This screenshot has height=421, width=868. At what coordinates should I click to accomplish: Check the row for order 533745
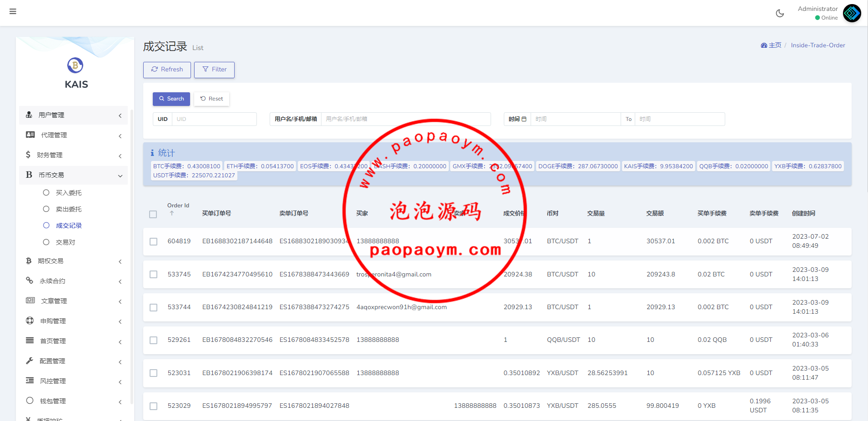pyautogui.click(x=154, y=275)
